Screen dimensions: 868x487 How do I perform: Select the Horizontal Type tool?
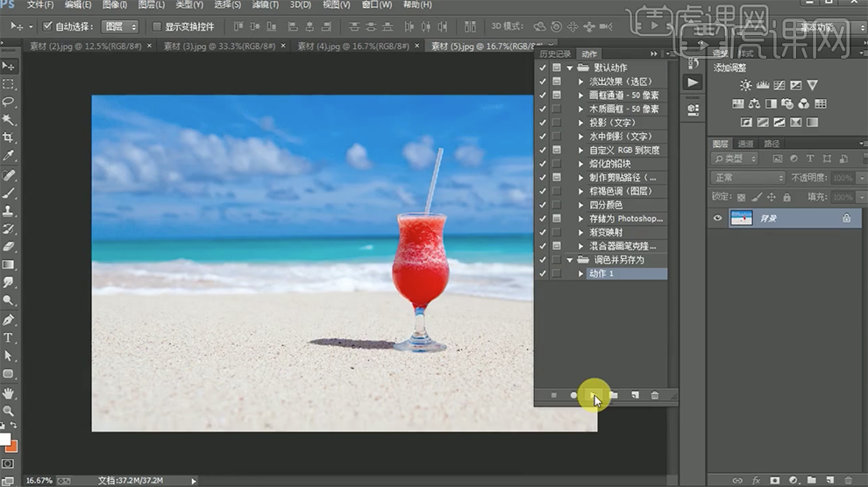tap(8, 337)
